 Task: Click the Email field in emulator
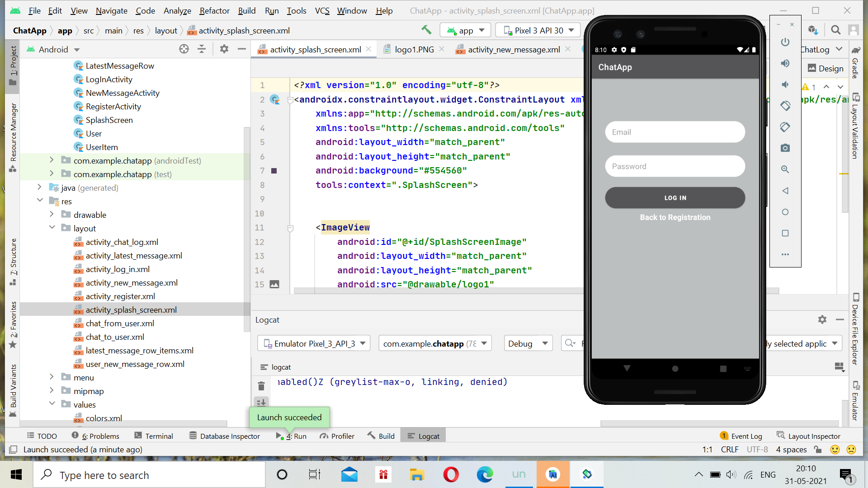(x=675, y=132)
